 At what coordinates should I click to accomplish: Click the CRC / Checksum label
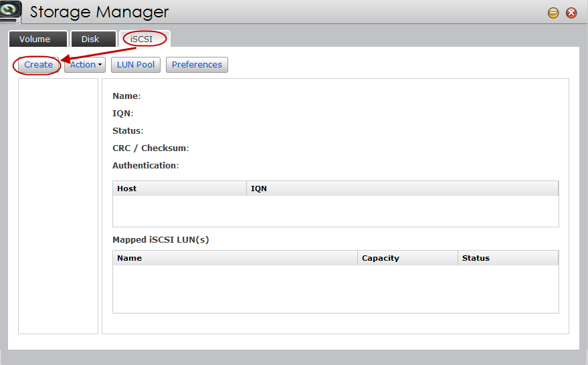(151, 148)
